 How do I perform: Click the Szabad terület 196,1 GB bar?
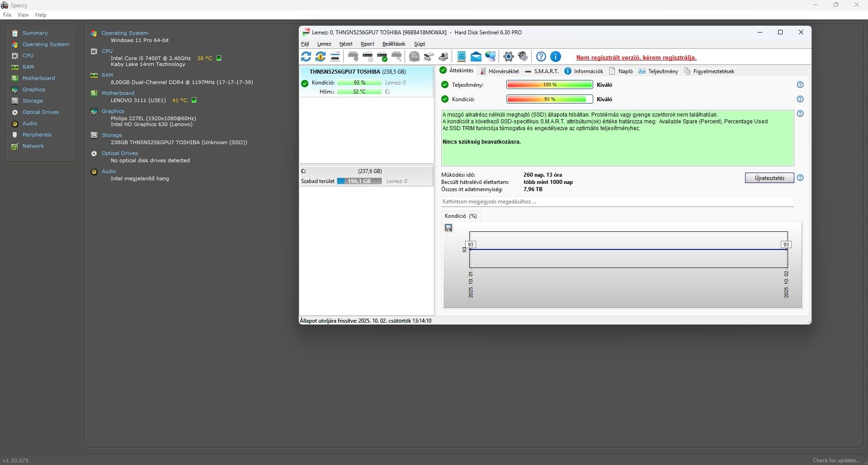[x=359, y=181]
